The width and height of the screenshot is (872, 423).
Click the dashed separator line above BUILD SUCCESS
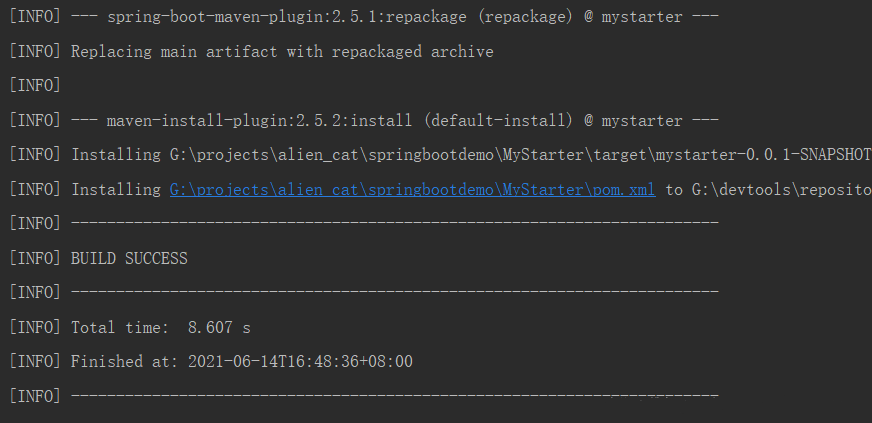tap(395, 223)
